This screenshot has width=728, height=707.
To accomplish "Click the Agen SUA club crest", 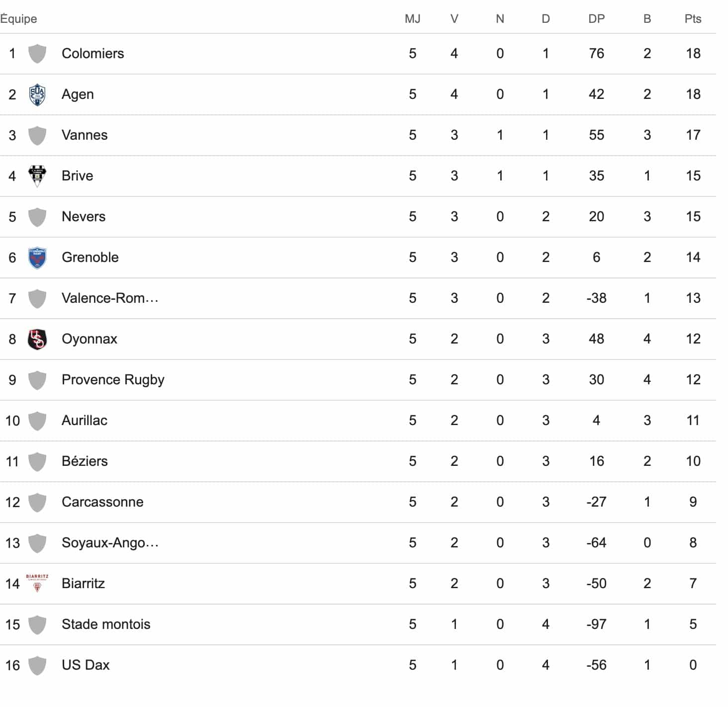I will coord(37,94).
